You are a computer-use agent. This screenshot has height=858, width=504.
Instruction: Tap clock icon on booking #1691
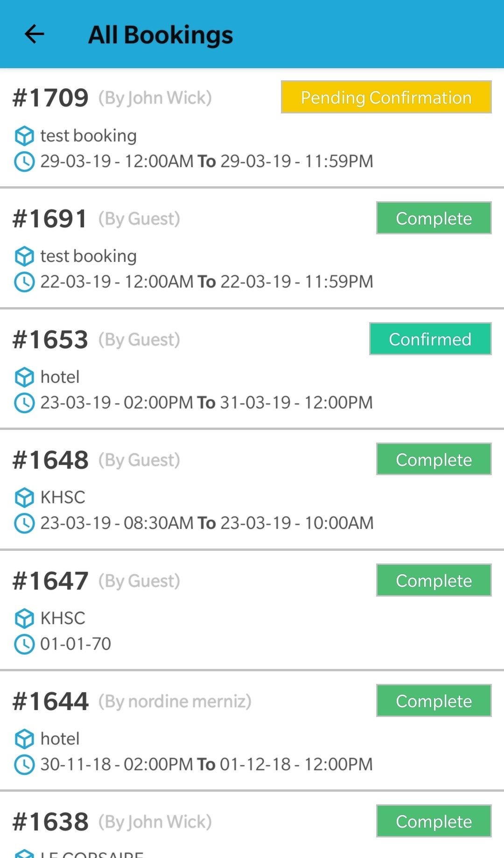point(24,282)
